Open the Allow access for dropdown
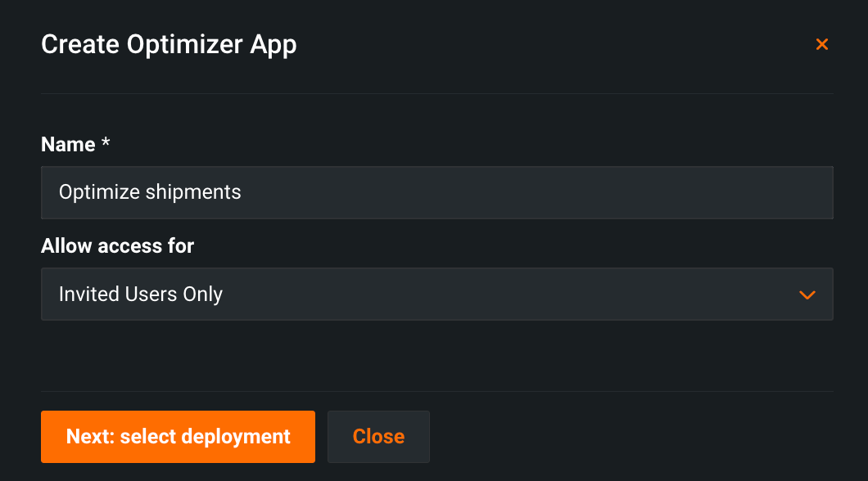This screenshot has height=481, width=868. [436, 294]
